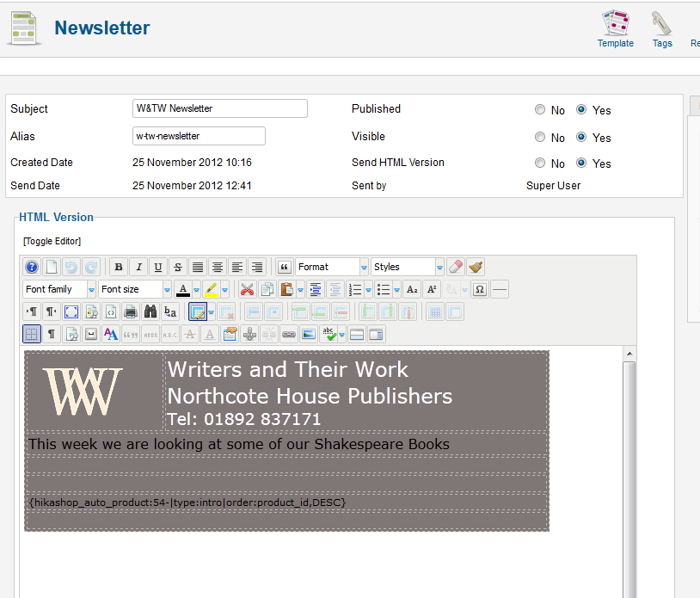Expand the text colour picker arrow
The image size is (700, 598).
196,290
